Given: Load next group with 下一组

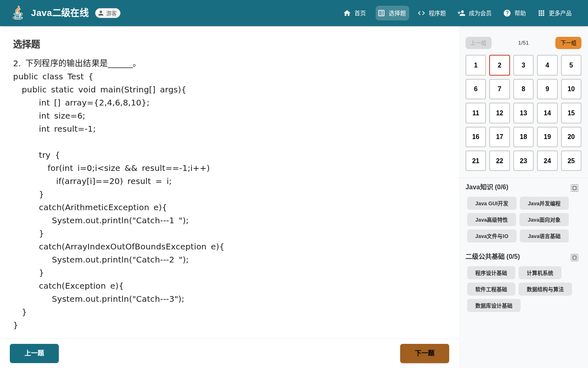Looking at the screenshot, I should tap(568, 43).
